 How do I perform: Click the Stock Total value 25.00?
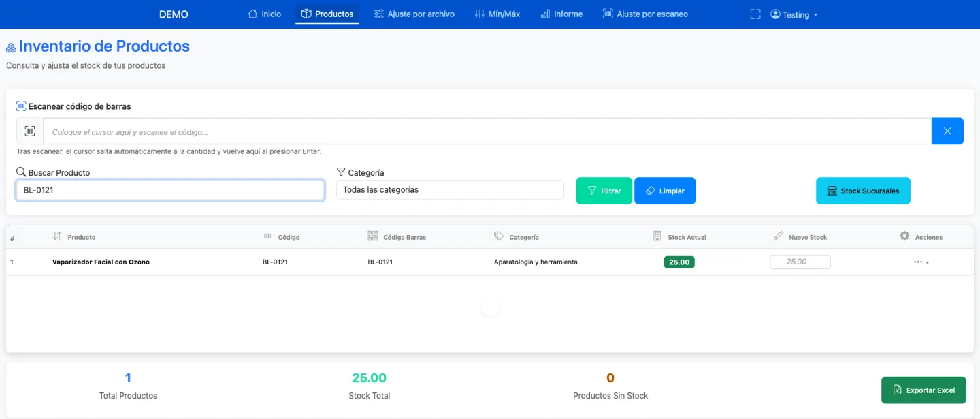tap(369, 378)
